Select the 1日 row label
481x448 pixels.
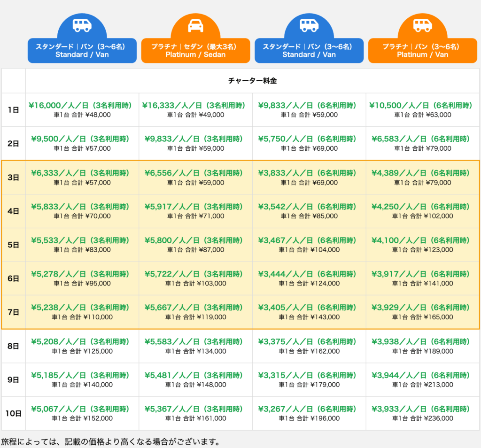(14, 110)
